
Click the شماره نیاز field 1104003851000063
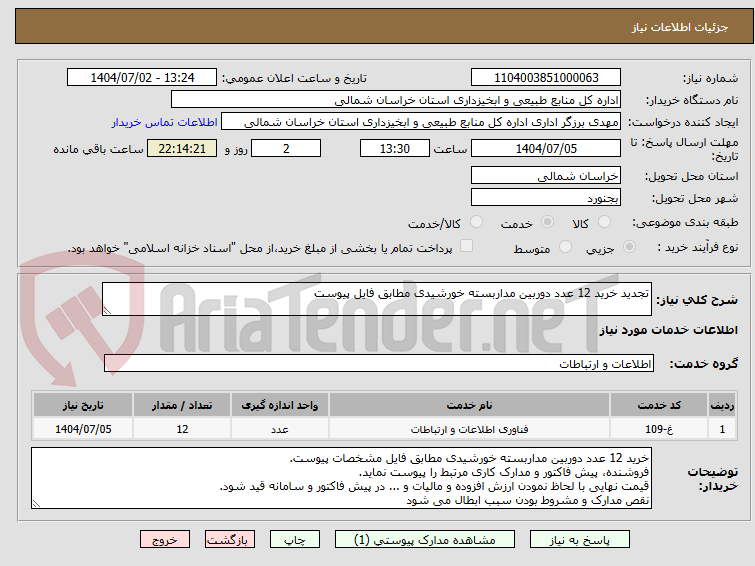546,78
